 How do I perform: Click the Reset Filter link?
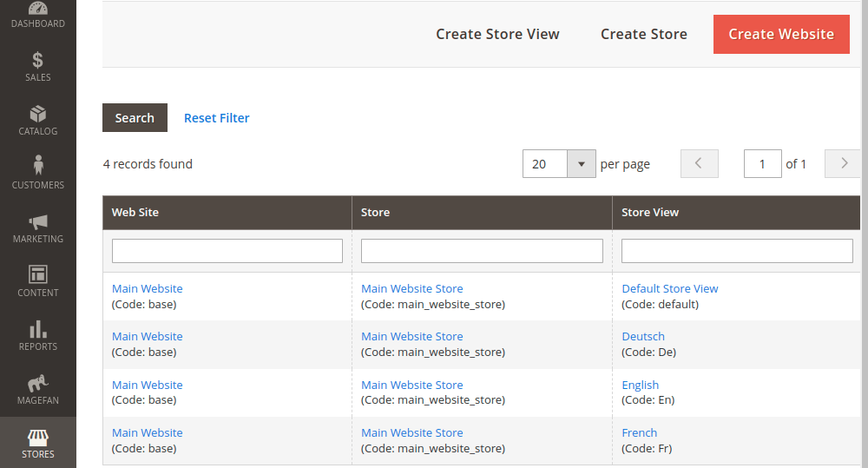point(216,118)
